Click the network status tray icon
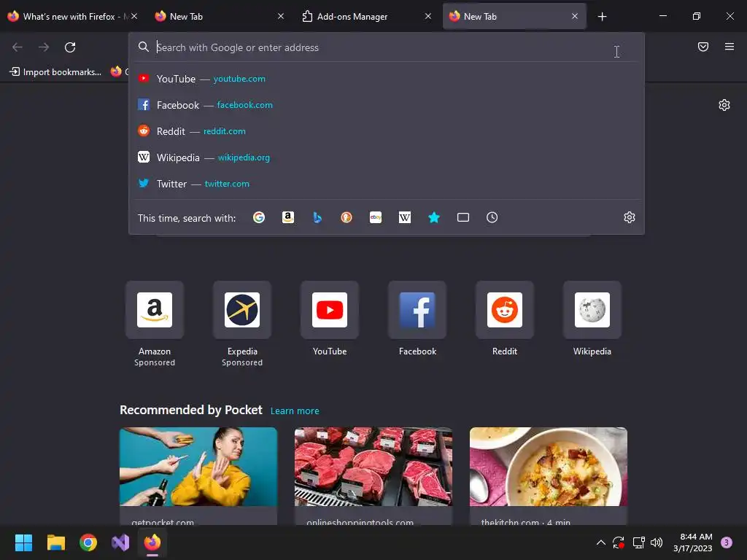This screenshot has height=560, width=747. [638, 542]
